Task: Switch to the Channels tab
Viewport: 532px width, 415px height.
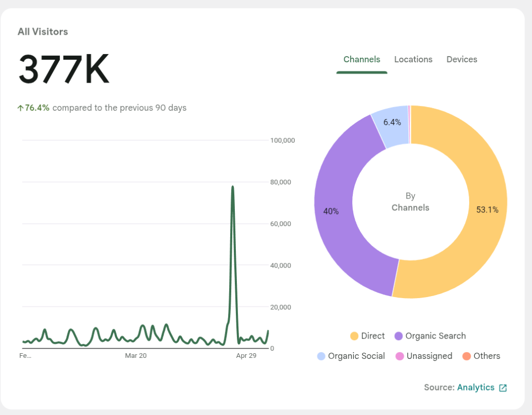Action: tap(362, 59)
